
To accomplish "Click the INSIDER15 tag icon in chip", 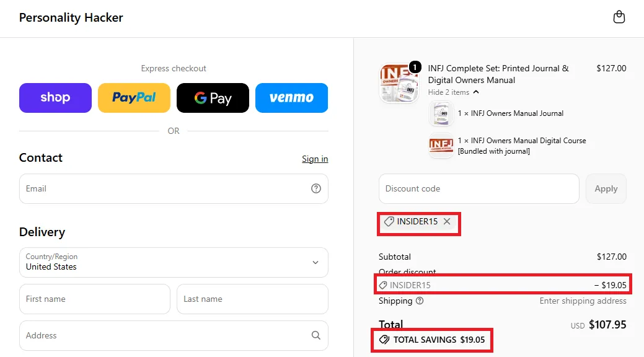I will (x=389, y=221).
